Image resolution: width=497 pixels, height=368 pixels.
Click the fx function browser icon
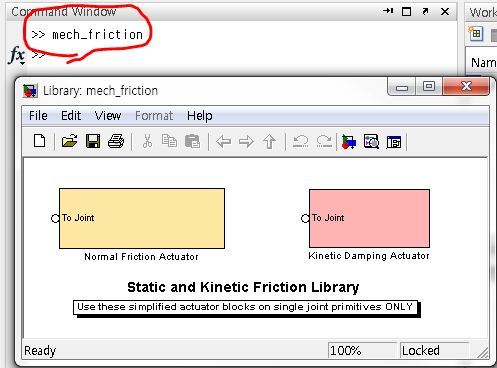tap(16, 54)
